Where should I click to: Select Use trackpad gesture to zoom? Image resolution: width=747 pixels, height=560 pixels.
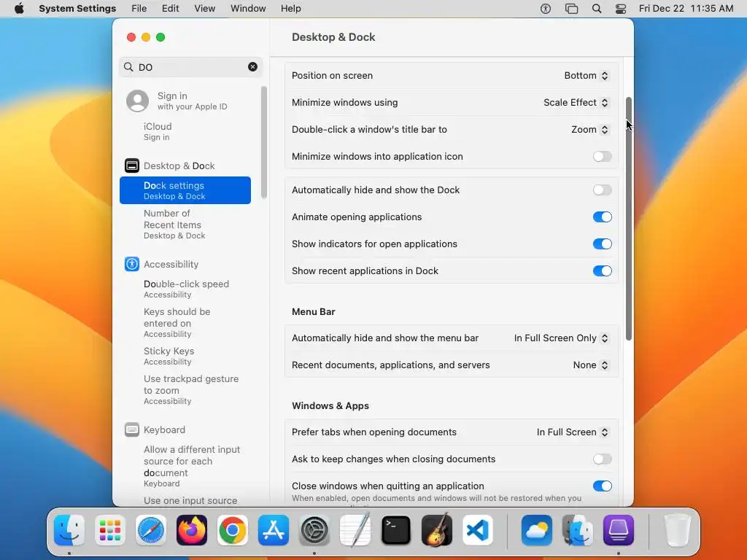pyautogui.click(x=185, y=389)
